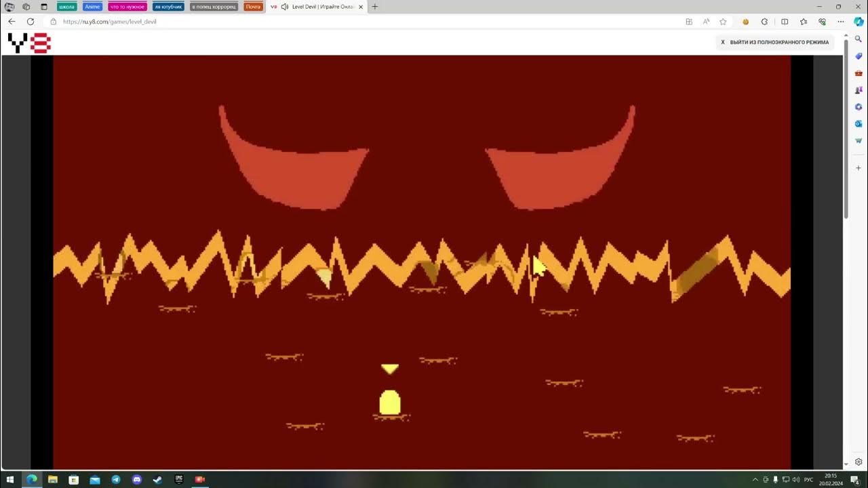Open Telegram in taskbar

(x=116, y=480)
